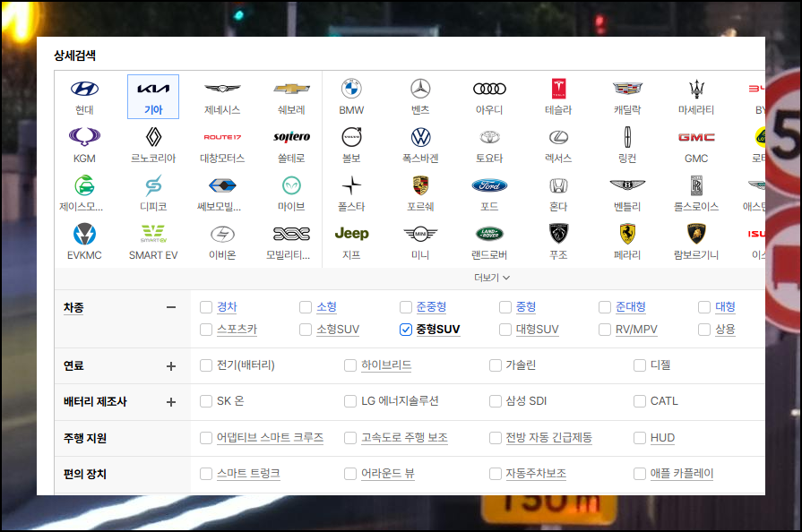This screenshot has height=532, width=802.
Task: Select the Jeep (지프) logo
Action: [351, 234]
